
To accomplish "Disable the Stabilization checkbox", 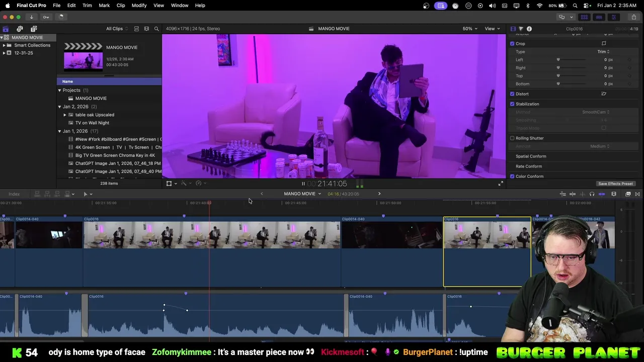I will (512, 104).
